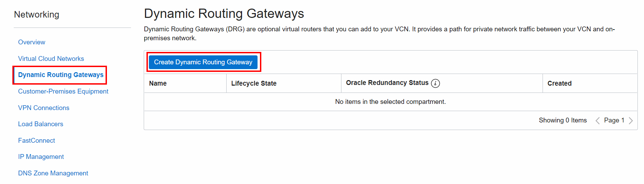Click Create Dynamic Routing Gateway button
644x184 pixels.
click(203, 62)
